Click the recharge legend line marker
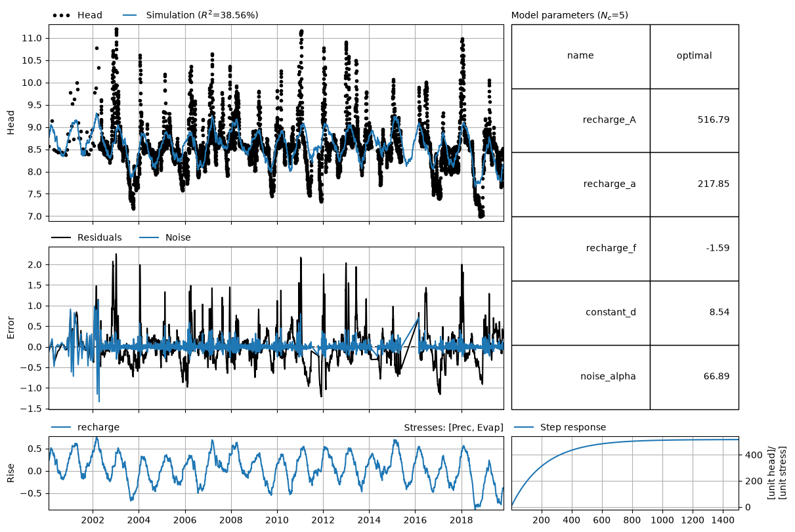Viewport: 795px width, 532px height. click(x=61, y=427)
